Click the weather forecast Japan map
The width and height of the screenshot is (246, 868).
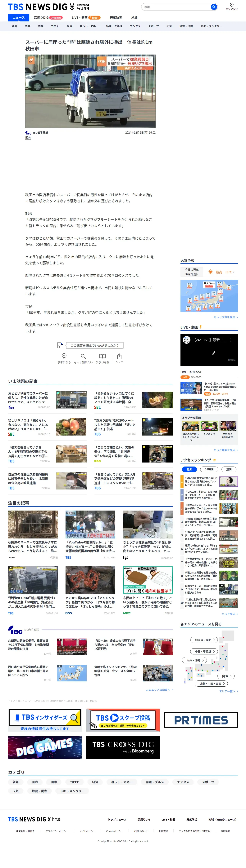[209, 296]
